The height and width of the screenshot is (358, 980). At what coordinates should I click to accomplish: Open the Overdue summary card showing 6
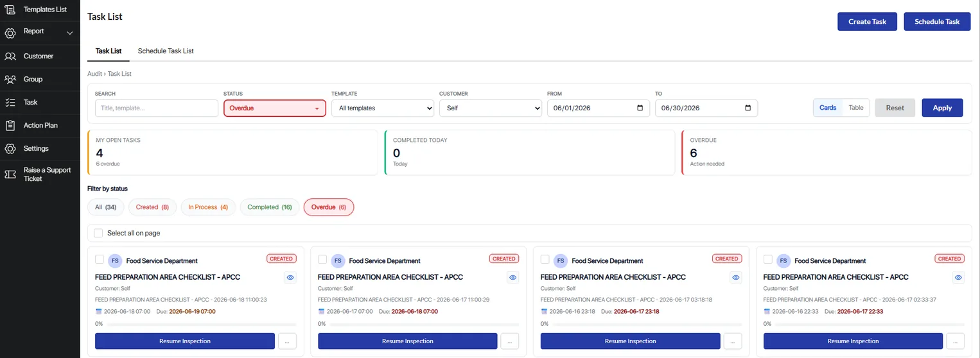point(827,153)
